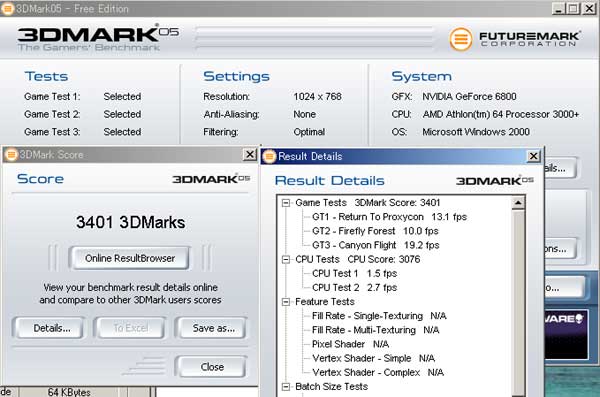Click the partially hidden Details button behind Result Details
The image size is (600, 397).
559,168
